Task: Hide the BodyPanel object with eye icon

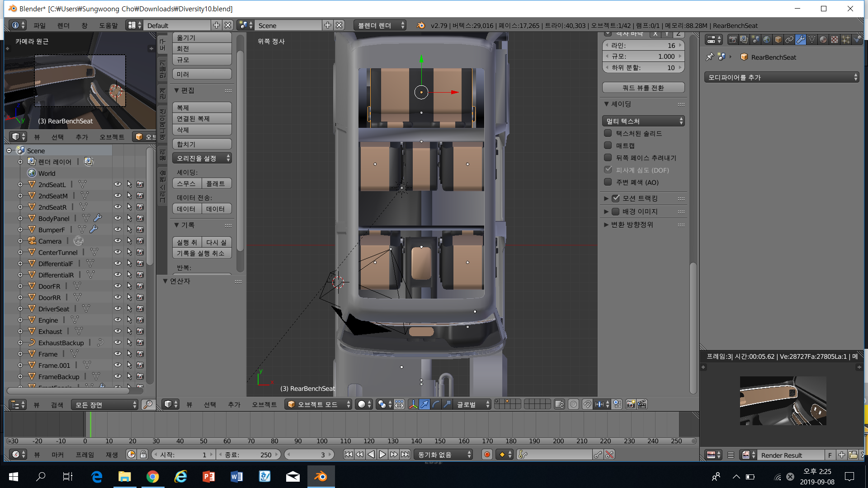Action: click(x=118, y=218)
